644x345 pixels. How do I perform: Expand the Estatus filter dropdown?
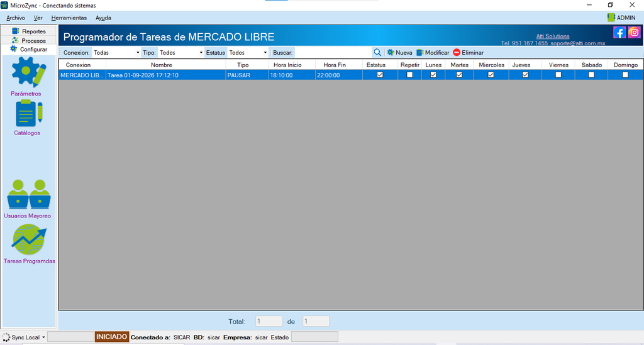(x=265, y=53)
